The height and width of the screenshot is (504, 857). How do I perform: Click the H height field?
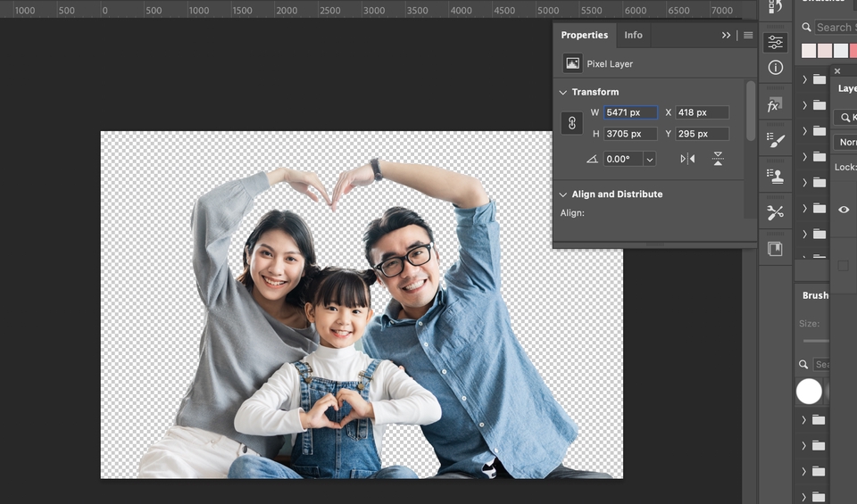coord(630,134)
